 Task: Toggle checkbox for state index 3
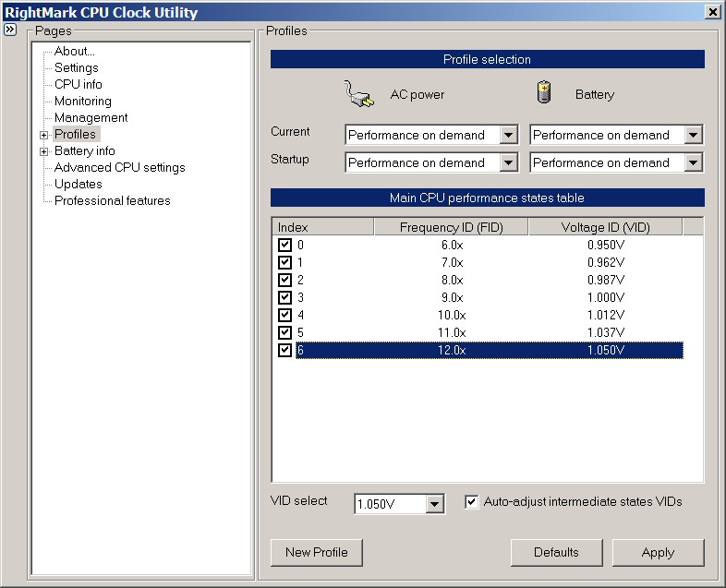coord(284,297)
